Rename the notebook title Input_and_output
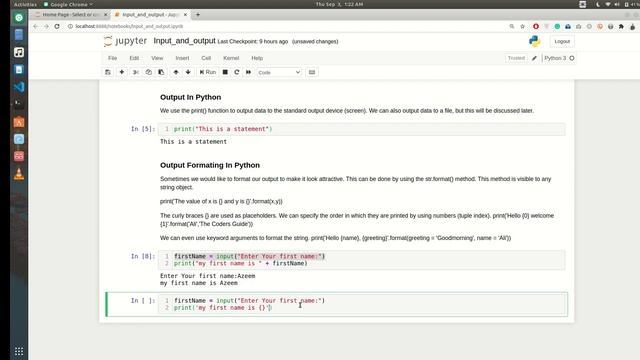This screenshot has width=640, height=360. (x=184, y=41)
